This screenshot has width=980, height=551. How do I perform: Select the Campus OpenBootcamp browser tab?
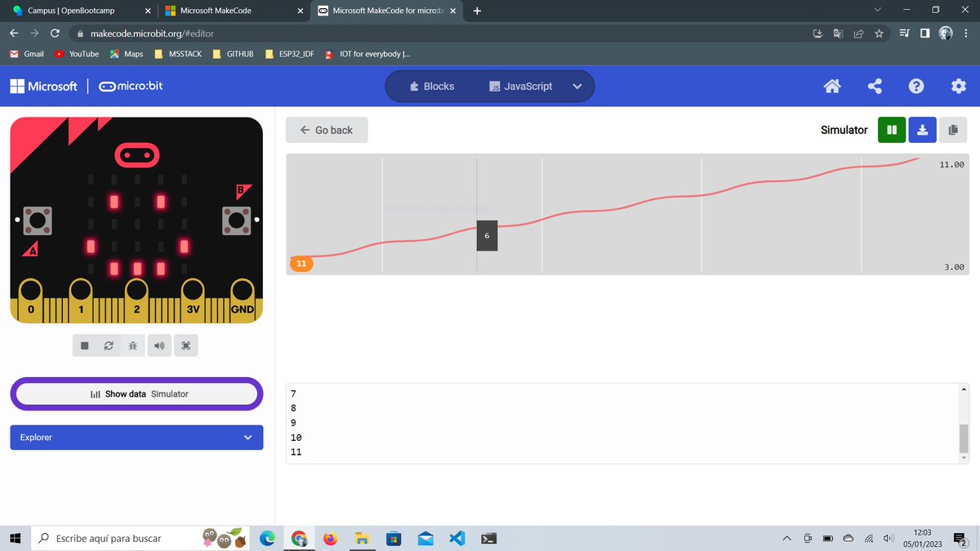pyautogui.click(x=73, y=11)
